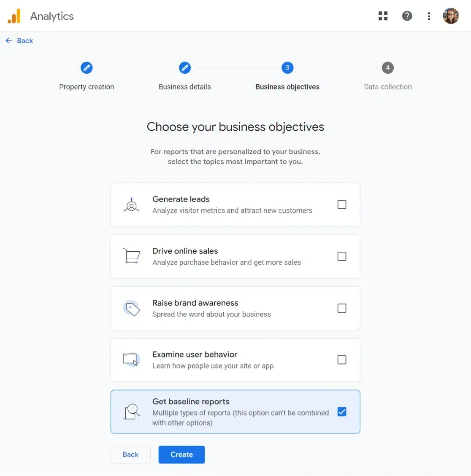Open the three-dot more options menu
471x476 pixels.
pyautogui.click(x=429, y=16)
